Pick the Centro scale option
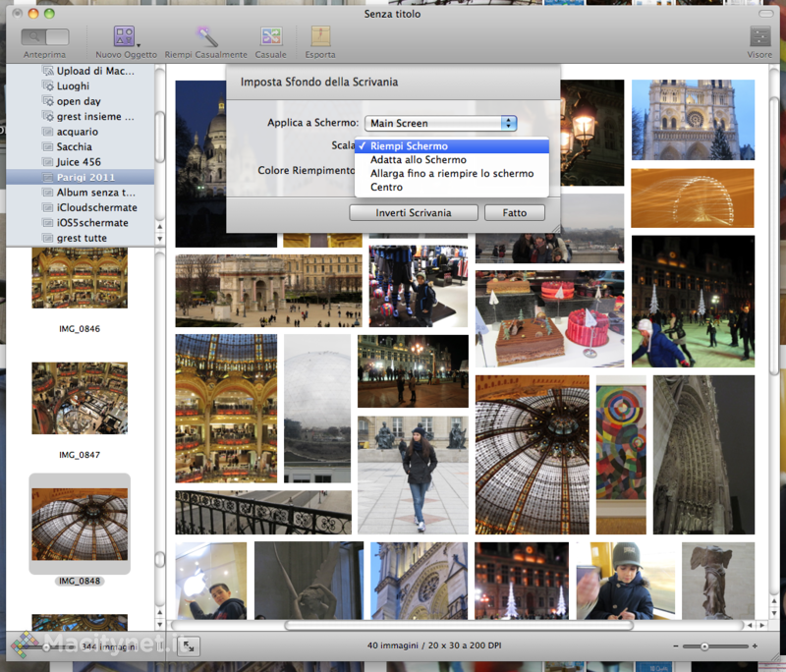Screen dimensions: 786x672 [387, 188]
